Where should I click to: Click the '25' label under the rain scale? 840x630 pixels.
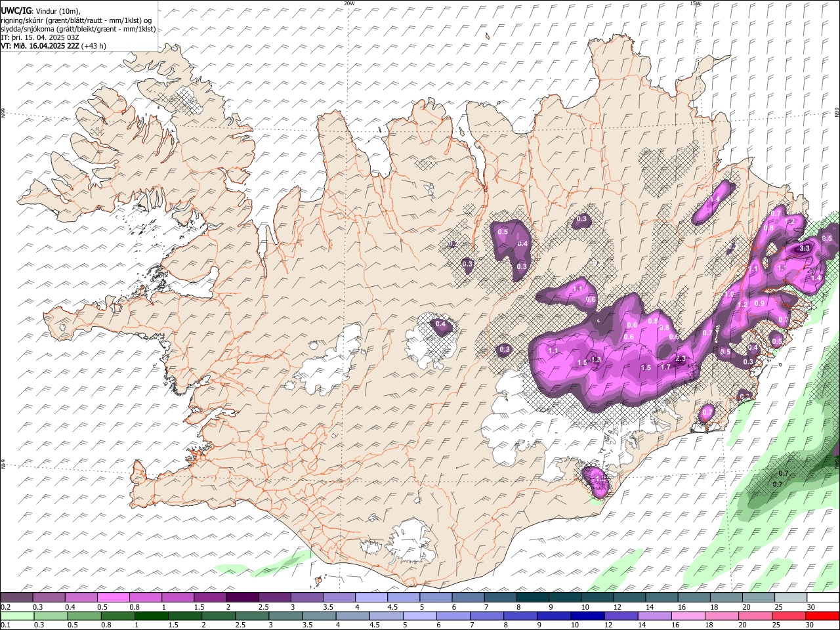tap(777, 625)
